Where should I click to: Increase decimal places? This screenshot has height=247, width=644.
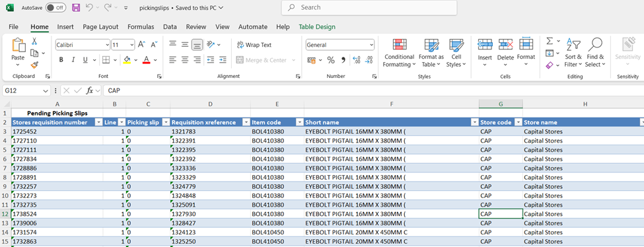tap(357, 60)
